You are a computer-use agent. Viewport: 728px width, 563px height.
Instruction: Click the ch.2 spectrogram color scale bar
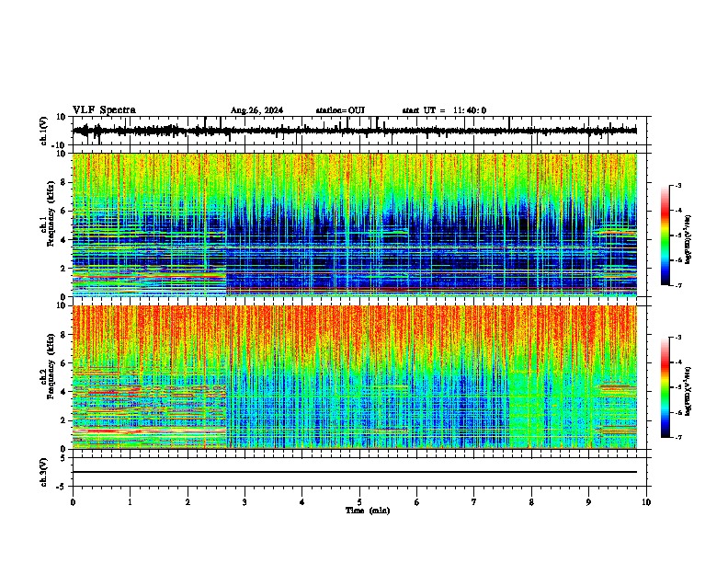pyautogui.click(x=665, y=387)
